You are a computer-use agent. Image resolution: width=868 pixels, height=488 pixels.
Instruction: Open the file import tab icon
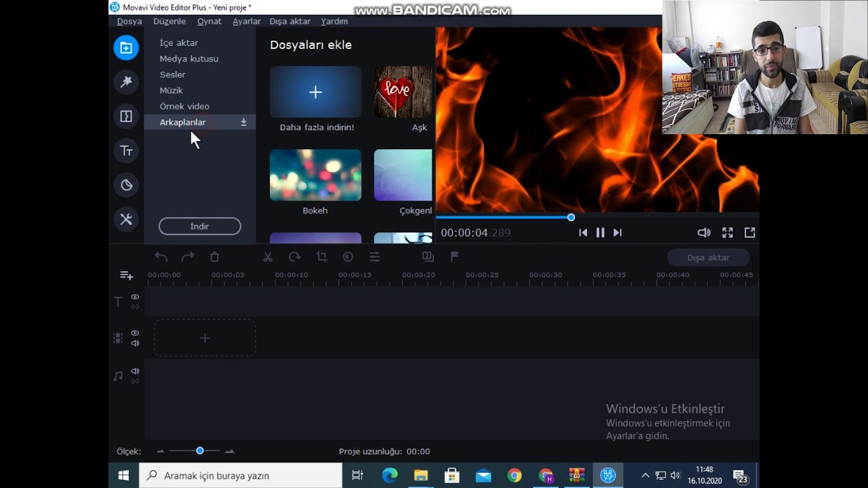[x=126, y=47]
